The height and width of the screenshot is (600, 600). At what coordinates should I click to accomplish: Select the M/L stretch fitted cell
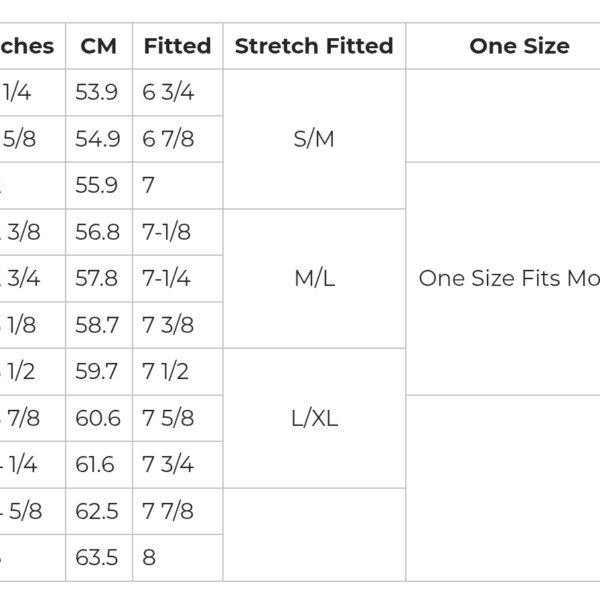coord(314,278)
